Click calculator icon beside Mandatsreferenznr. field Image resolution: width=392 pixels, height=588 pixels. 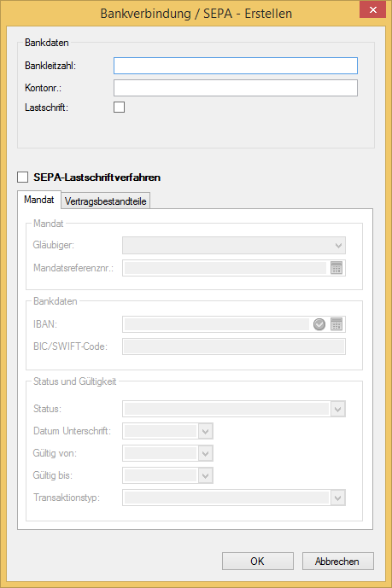coord(336,268)
